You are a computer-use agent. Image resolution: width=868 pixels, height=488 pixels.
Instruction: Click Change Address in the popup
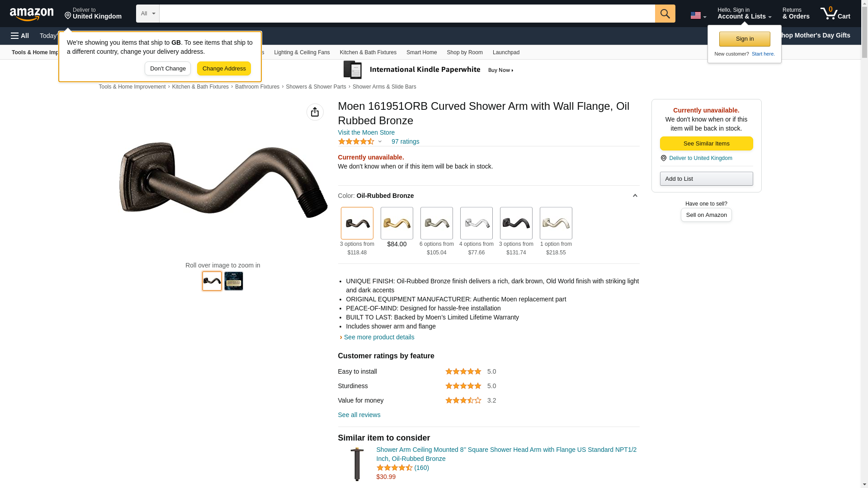[224, 69]
